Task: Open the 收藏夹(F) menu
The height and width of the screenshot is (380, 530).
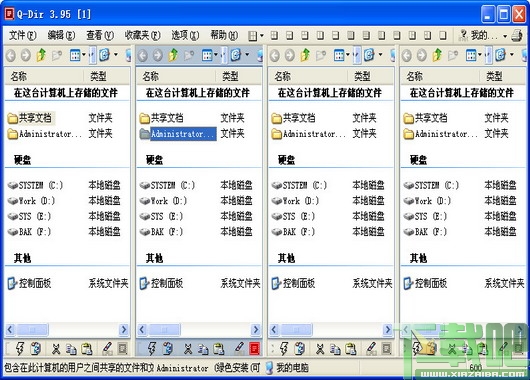Action: tap(143, 35)
